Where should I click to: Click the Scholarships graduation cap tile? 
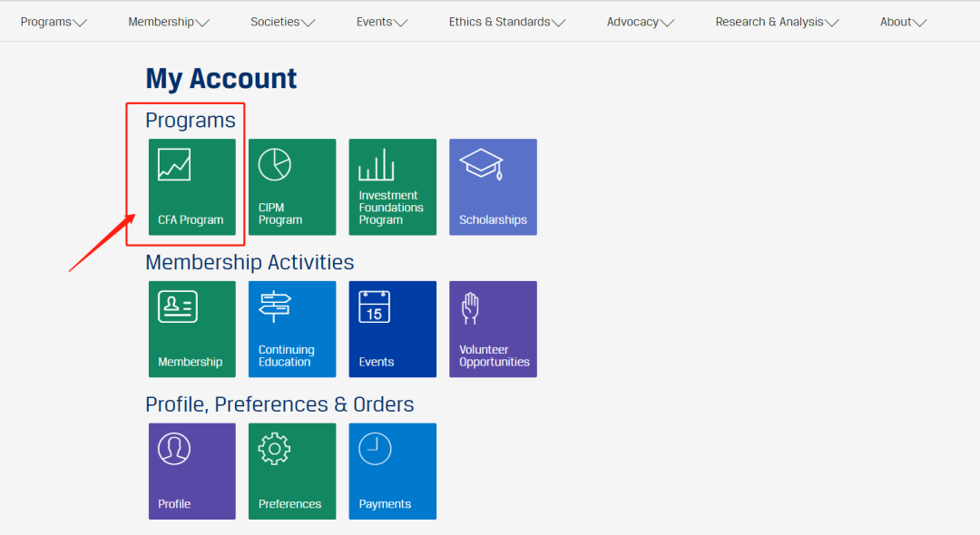tap(493, 187)
